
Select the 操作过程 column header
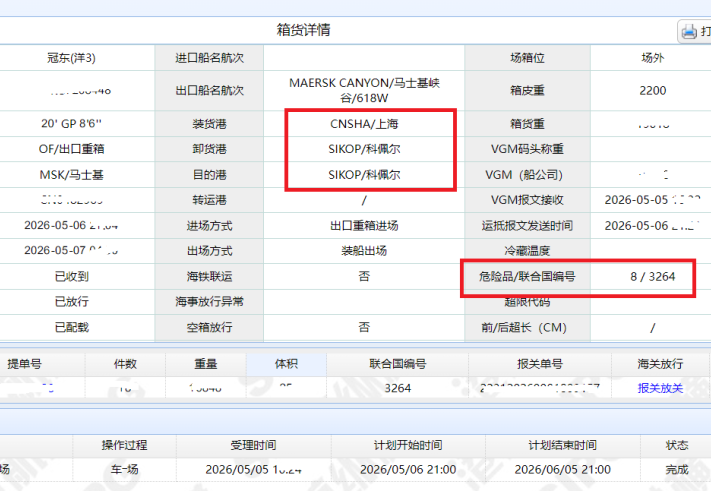(124, 445)
